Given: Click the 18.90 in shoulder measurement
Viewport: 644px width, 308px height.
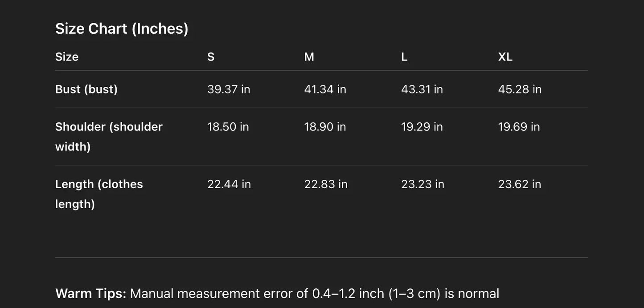Looking at the screenshot, I should 325,127.
